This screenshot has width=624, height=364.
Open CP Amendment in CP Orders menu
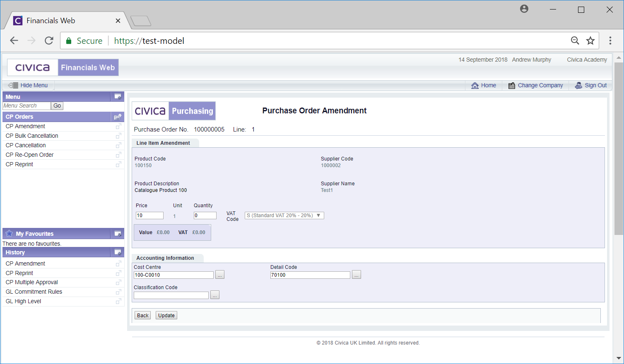pos(25,126)
